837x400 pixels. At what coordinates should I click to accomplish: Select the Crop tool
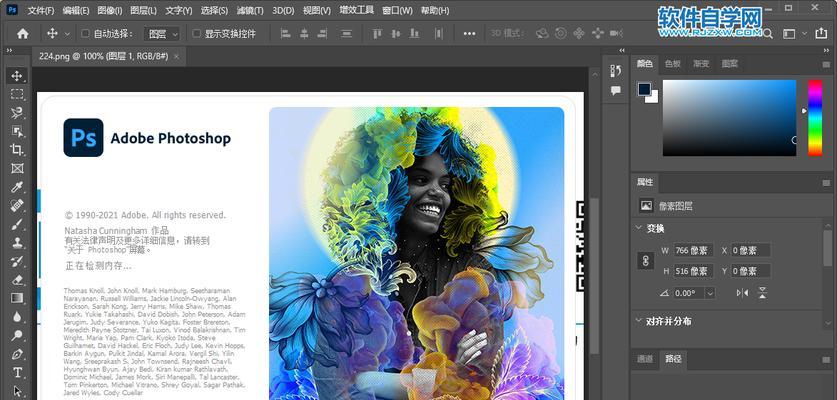pos(17,150)
